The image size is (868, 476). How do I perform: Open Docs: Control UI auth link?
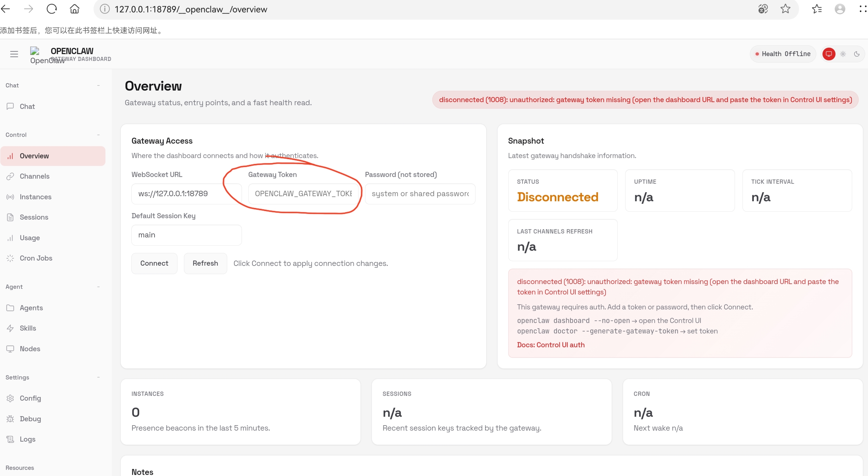550,345
